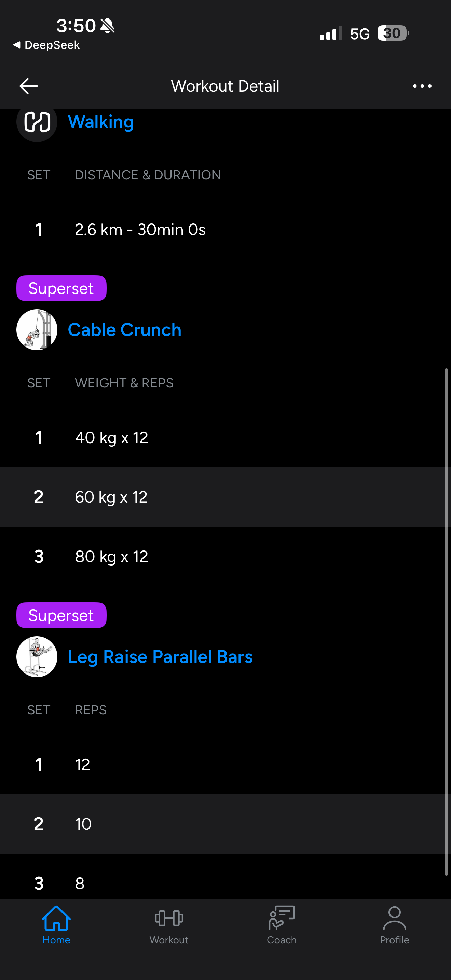Screen dimensions: 451x980
Task: Tap the Superset badge above Leg Raise
Action: click(61, 615)
